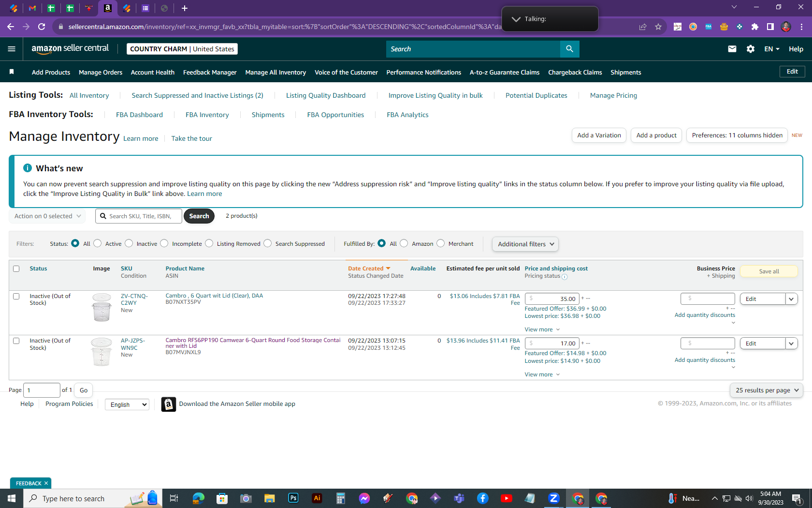The width and height of the screenshot is (812, 508).
Task: Select all rows with the header checkbox
Action: pos(16,269)
